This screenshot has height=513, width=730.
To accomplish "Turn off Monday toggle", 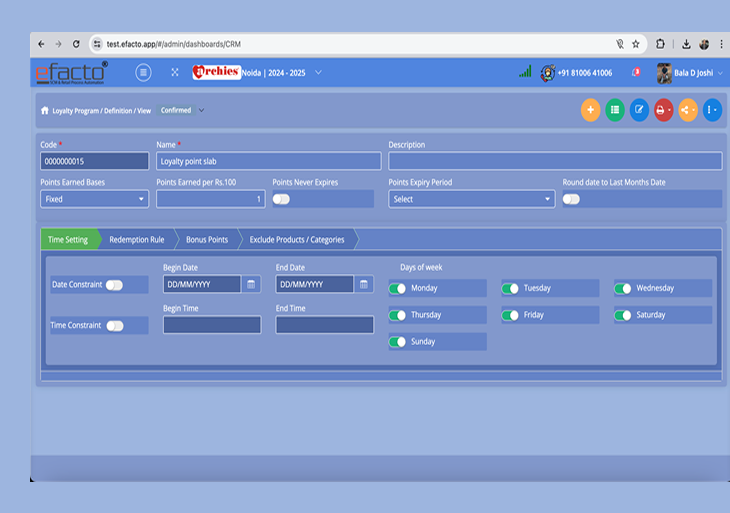I will pos(398,289).
